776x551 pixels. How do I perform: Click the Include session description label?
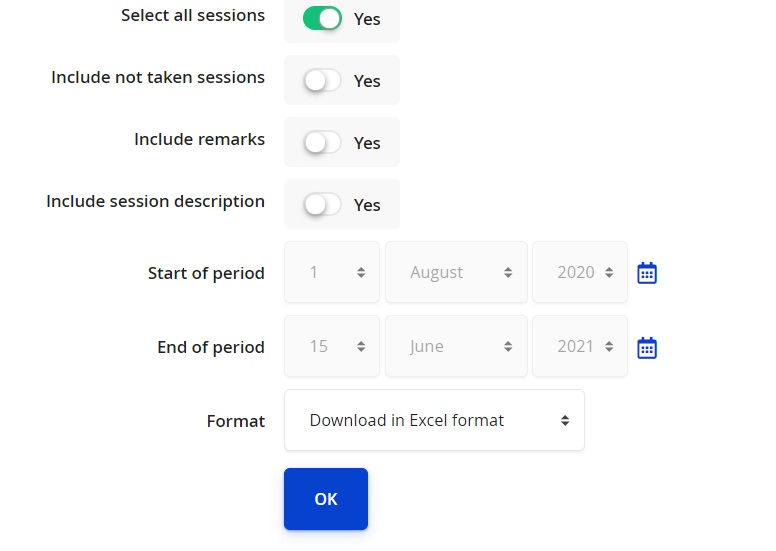pos(155,201)
